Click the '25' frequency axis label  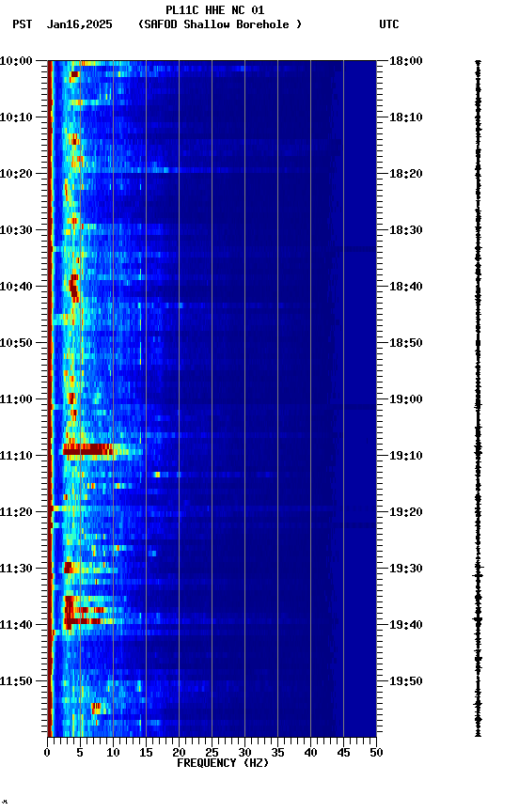pyautogui.click(x=212, y=753)
